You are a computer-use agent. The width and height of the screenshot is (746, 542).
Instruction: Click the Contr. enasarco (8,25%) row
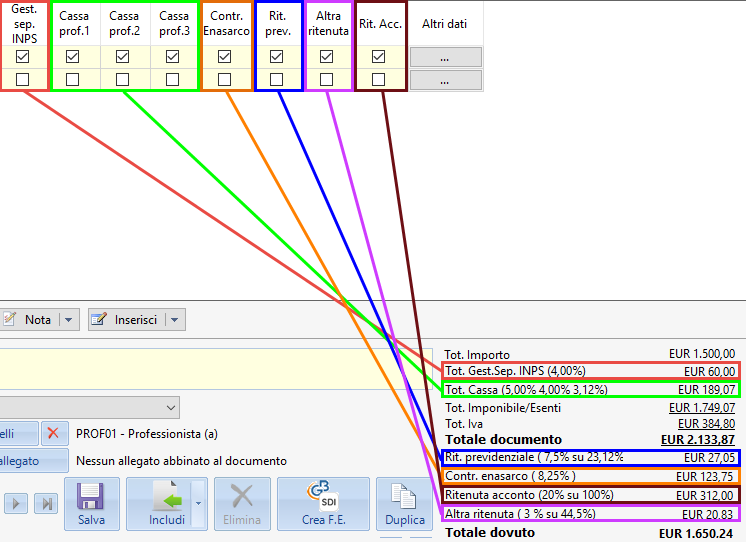tap(590, 476)
